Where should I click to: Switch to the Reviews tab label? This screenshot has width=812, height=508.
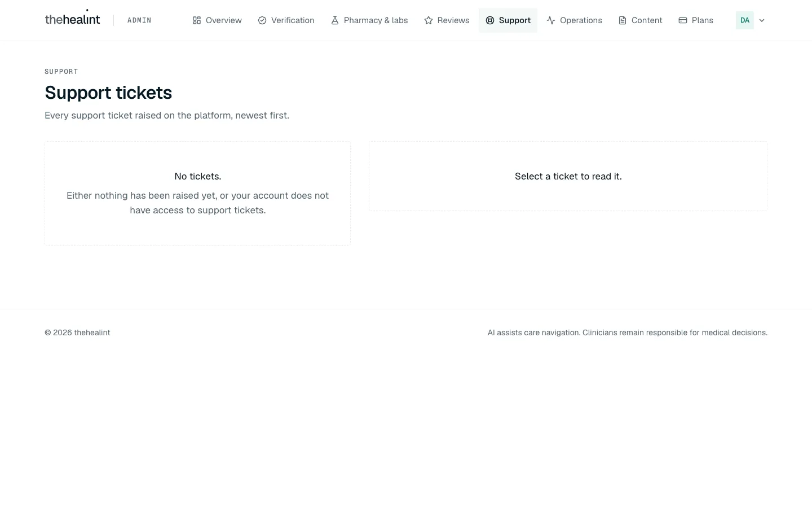[453, 20]
